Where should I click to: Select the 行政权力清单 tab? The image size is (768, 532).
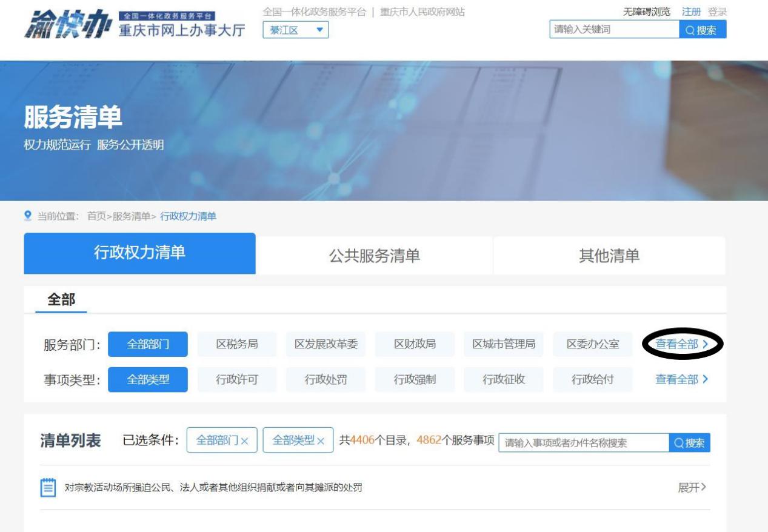click(139, 253)
